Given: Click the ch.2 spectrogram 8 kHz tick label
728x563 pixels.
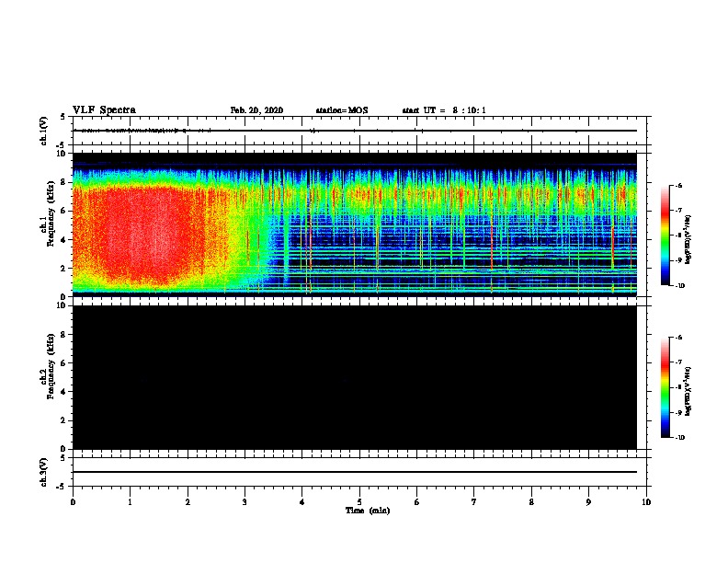Looking at the screenshot, I should (63, 335).
